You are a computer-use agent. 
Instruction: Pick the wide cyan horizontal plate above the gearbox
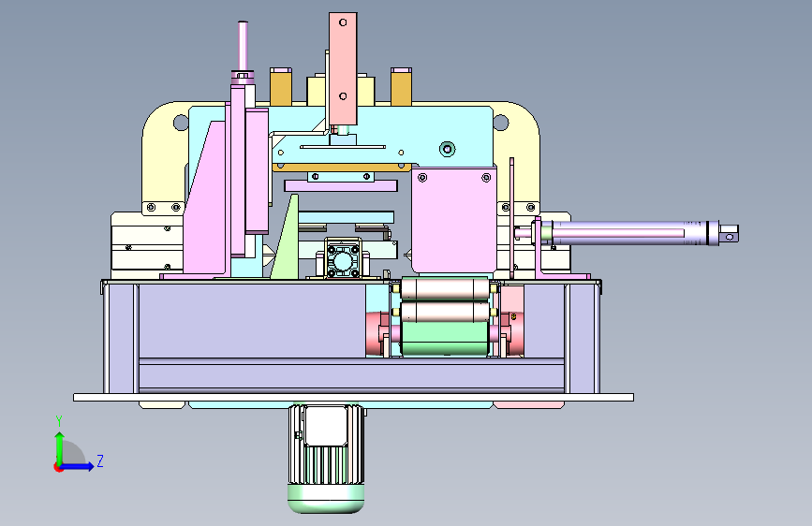[x=346, y=216]
